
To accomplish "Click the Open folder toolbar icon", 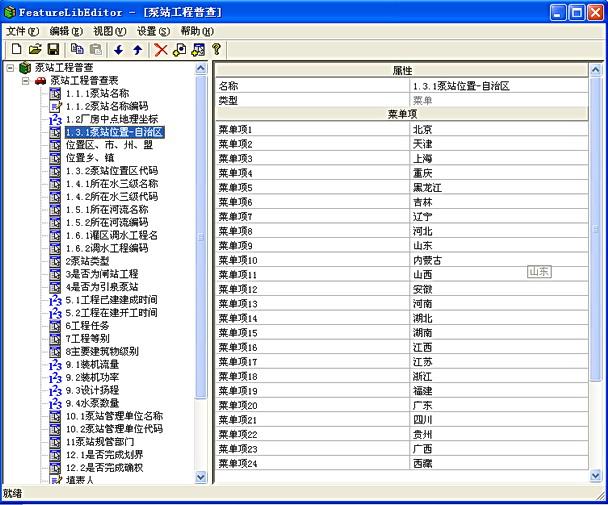I will (35, 49).
